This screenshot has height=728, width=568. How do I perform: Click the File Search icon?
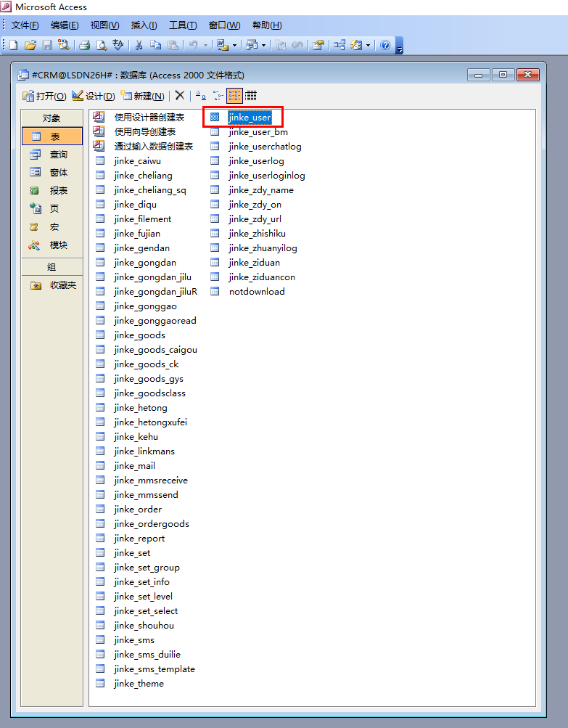coord(63,45)
